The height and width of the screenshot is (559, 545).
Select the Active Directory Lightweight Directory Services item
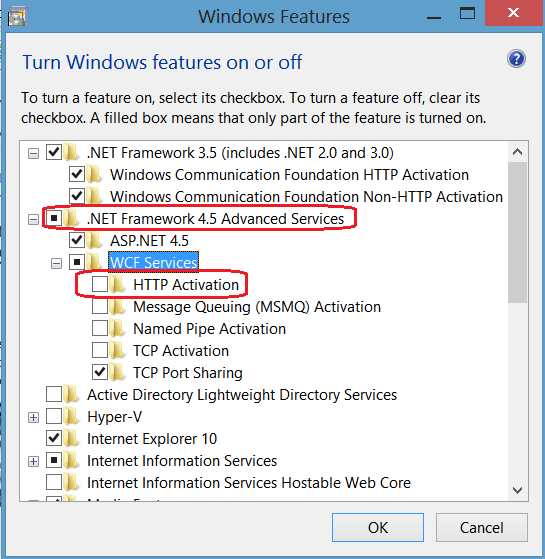point(242,395)
